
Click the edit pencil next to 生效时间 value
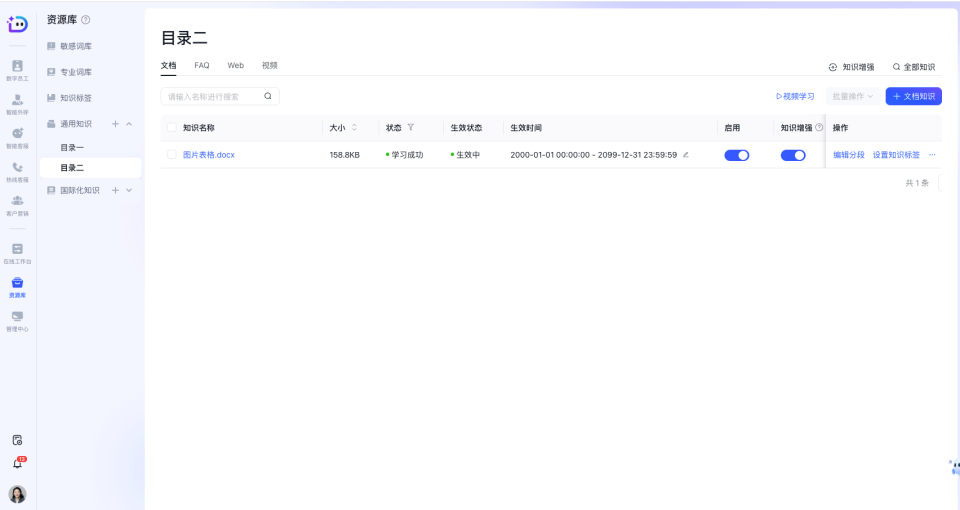tap(686, 155)
